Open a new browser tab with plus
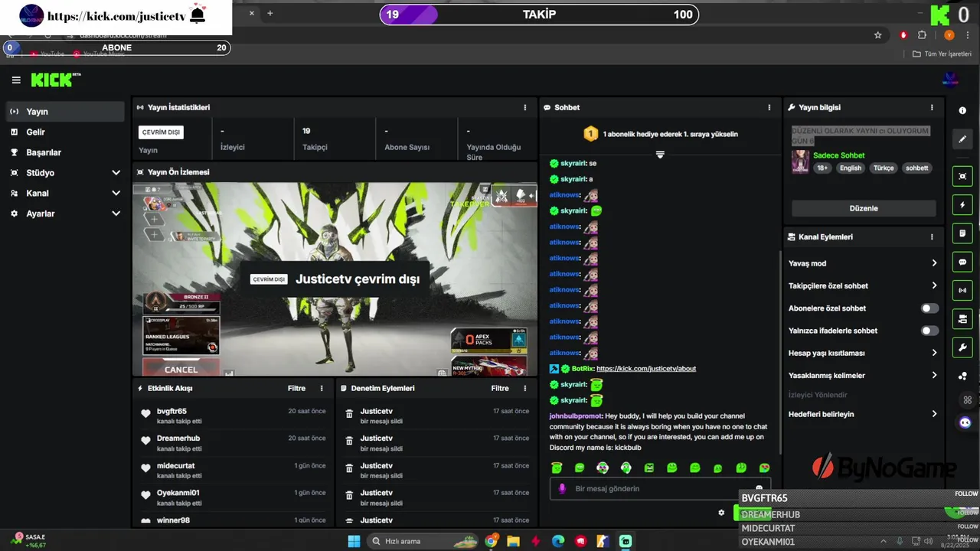Viewport: 980px width, 551px height. pyautogui.click(x=269, y=13)
